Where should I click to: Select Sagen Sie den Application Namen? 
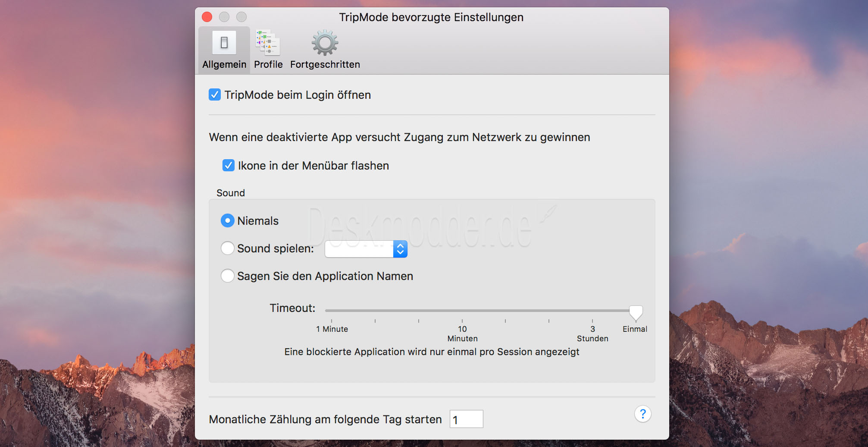click(228, 276)
